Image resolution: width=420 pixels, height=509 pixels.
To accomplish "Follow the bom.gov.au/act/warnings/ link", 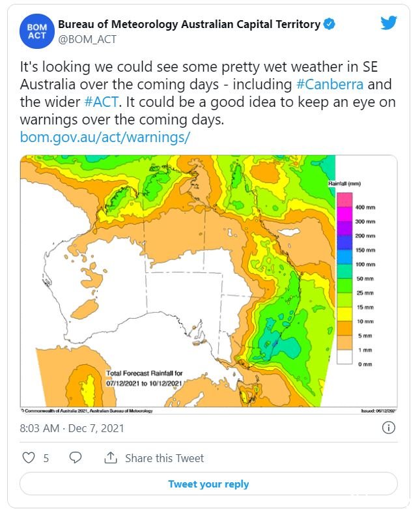I will tap(105, 137).
